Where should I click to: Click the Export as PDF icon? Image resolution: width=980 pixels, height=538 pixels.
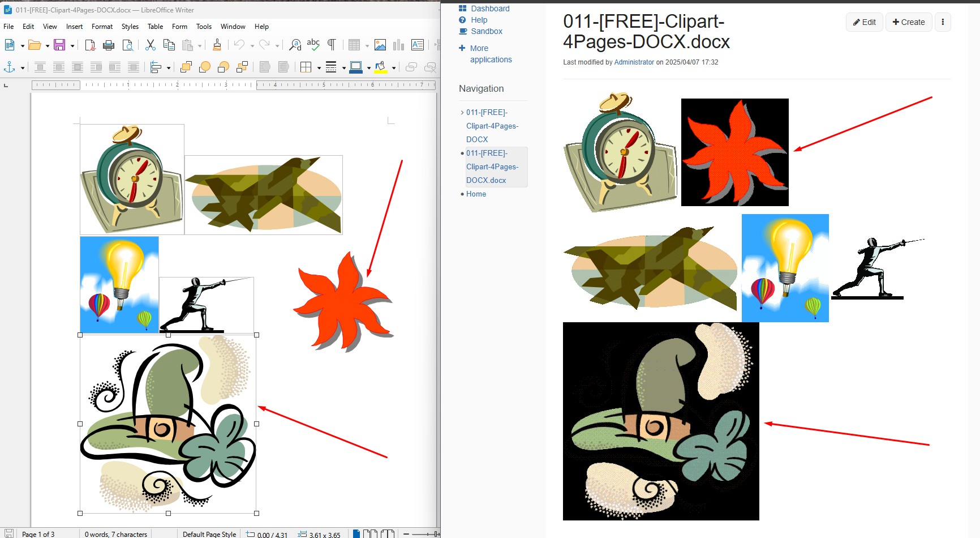pyautogui.click(x=90, y=45)
